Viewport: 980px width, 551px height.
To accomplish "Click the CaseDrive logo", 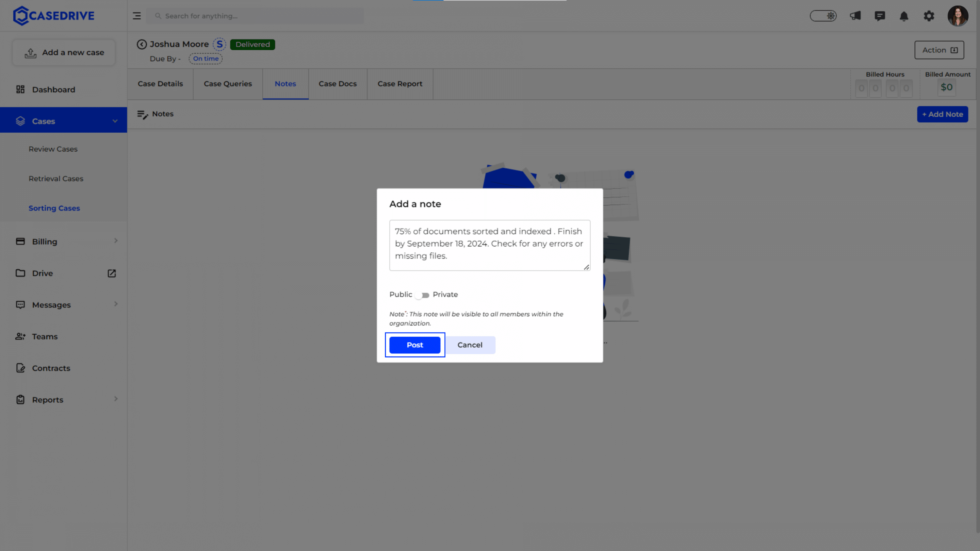I will (54, 16).
